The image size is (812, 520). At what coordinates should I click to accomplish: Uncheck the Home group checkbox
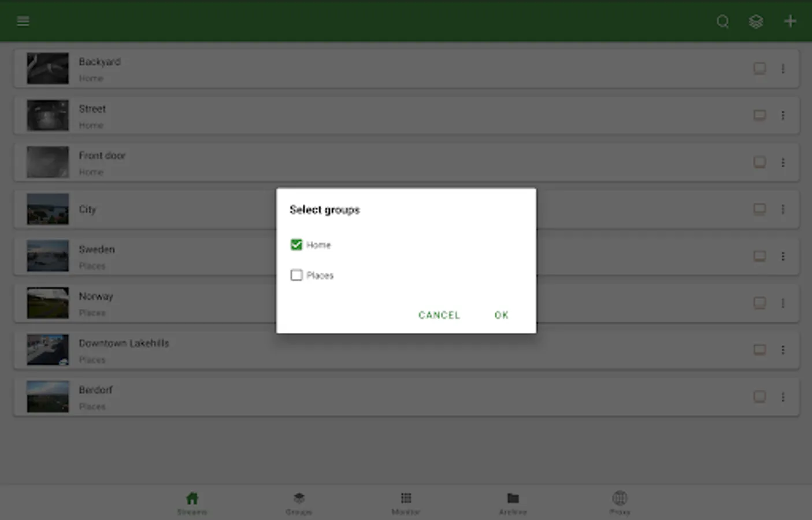pyautogui.click(x=296, y=245)
